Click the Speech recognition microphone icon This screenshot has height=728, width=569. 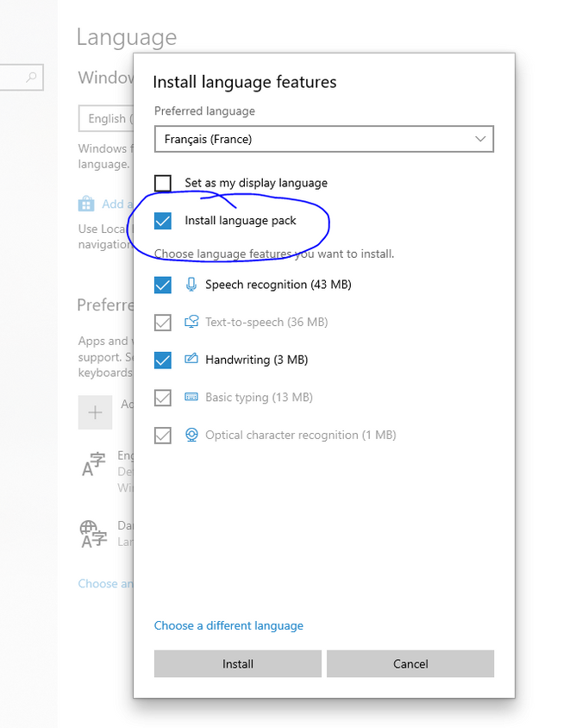coord(191,285)
